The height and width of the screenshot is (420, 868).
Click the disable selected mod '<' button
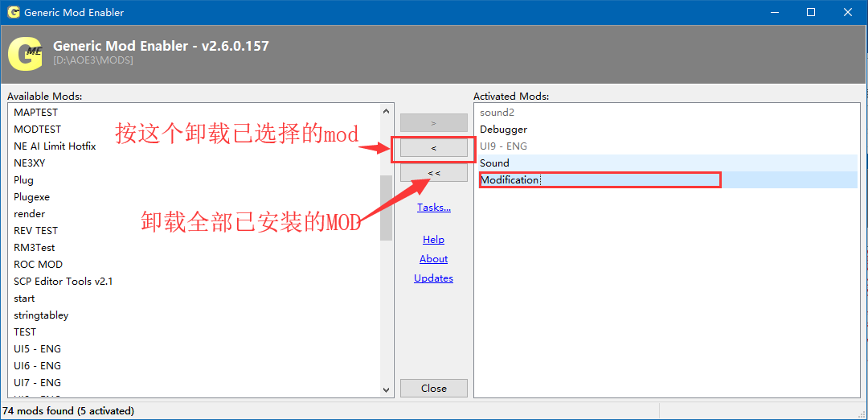(433, 148)
